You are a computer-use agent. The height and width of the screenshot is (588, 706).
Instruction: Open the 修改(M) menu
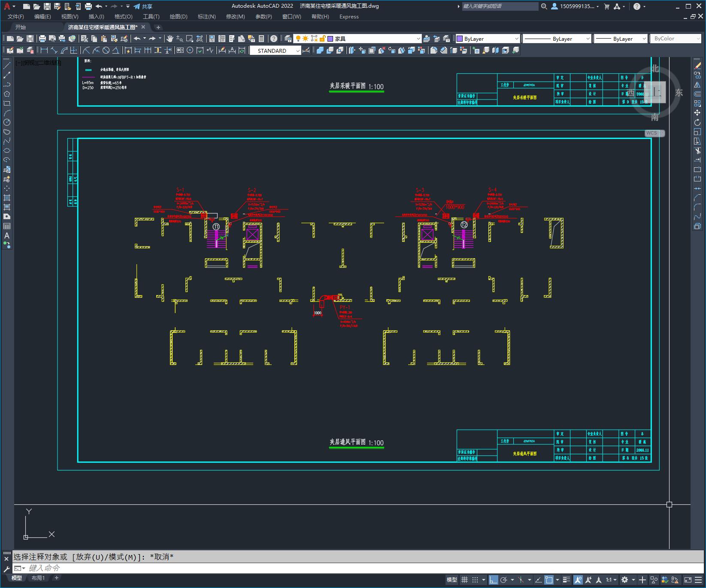coord(236,17)
